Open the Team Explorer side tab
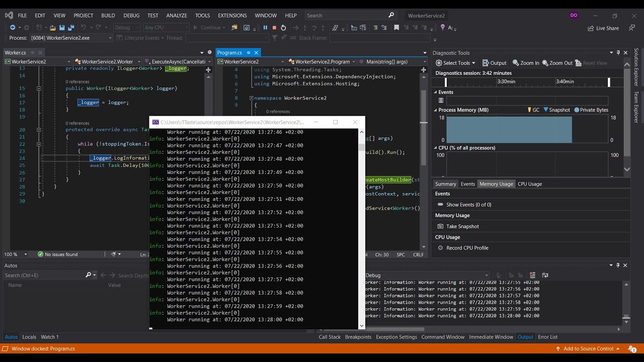Viewport: 644px width, 362px height. [x=636, y=107]
